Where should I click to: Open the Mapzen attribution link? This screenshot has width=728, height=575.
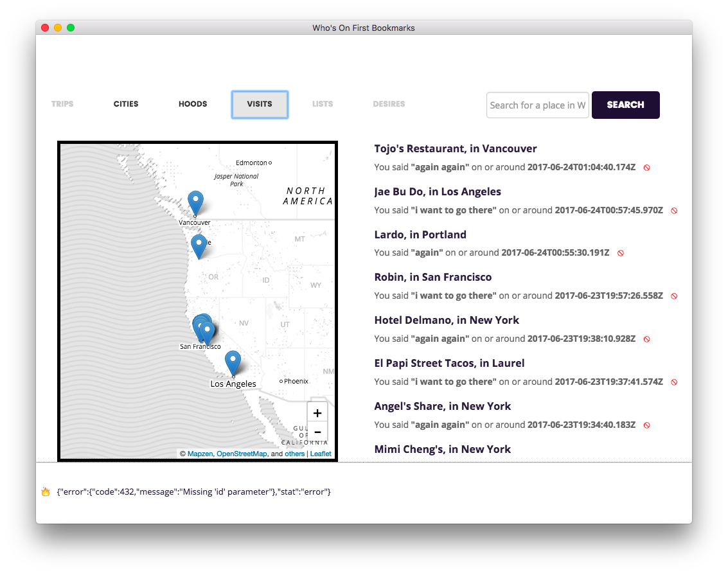click(x=200, y=454)
